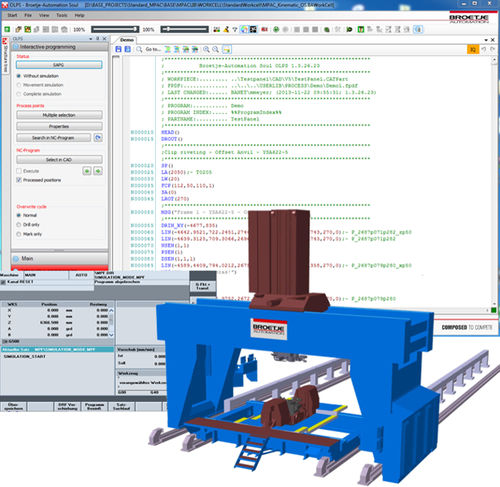Click the save-all disk icon in editor toolbar
Viewport: 500px width, 487px height.
tap(128, 49)
